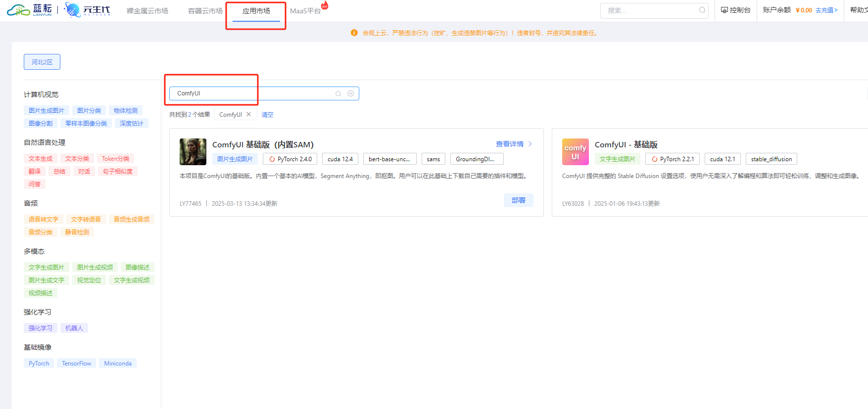Screen dimensions: 868x409
Task: Remove the ComfyUI filter tag
Action: coord(248,114)
